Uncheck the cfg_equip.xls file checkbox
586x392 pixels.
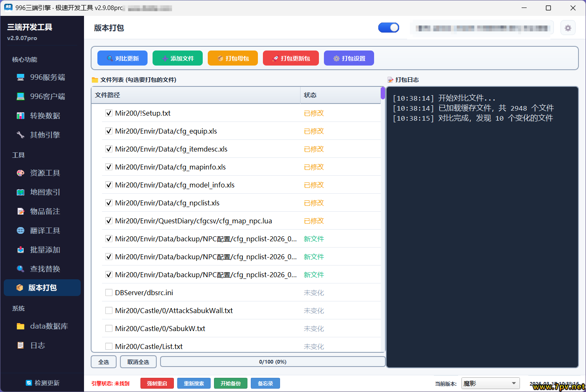pos(109,131)
